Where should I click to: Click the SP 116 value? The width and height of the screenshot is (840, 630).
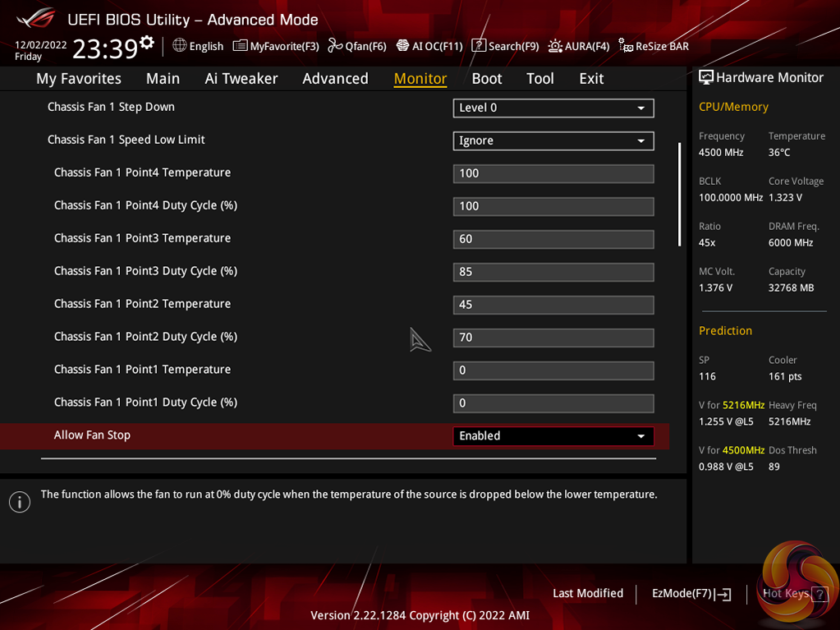(707, 377)
